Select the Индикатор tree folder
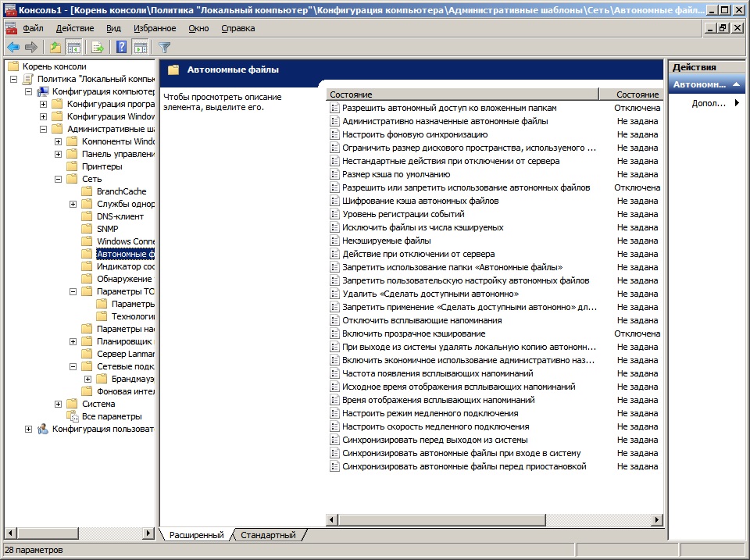 (125, 266)
